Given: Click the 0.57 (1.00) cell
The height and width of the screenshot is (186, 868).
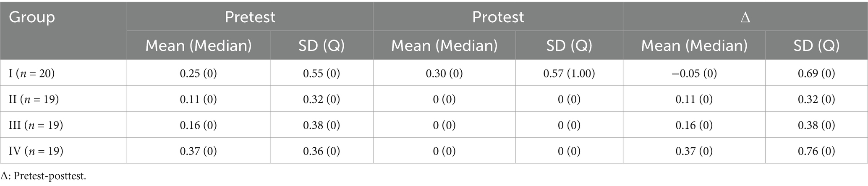Looking at the screenshot, I should 569,74.
